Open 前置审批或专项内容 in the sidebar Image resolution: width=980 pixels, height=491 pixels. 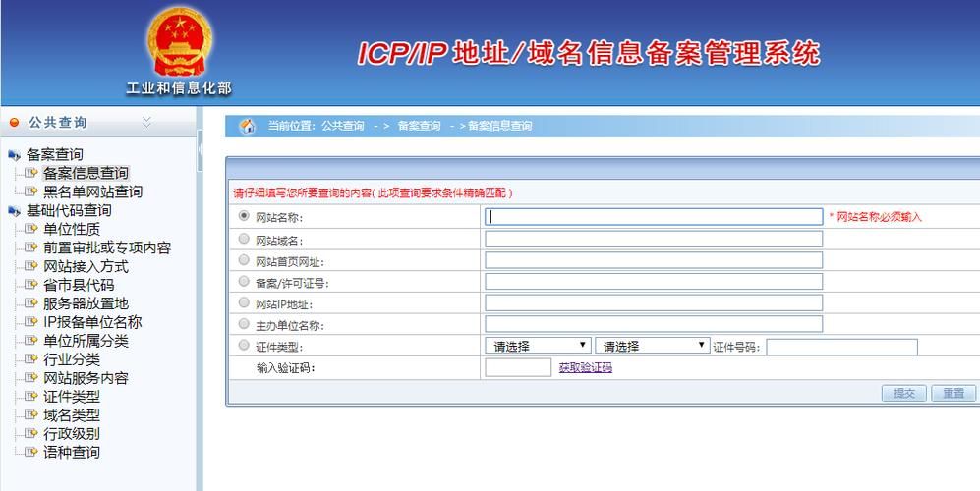click(107, 247)
